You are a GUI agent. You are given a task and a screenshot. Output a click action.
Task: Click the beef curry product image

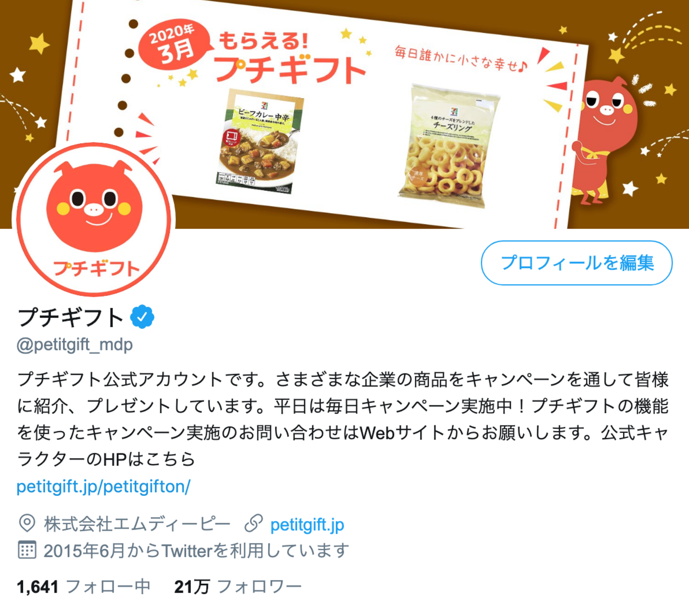click(259, 142)
